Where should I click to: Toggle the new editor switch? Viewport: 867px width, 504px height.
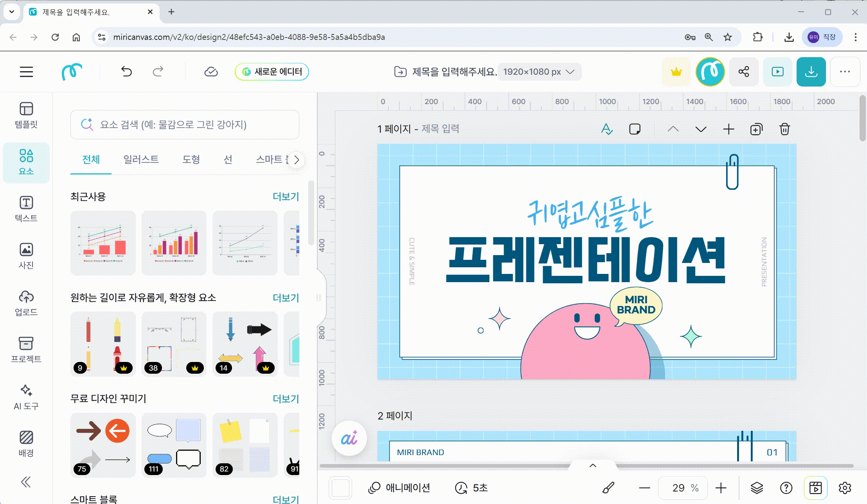pyautogui.click(x=272, y=72)
